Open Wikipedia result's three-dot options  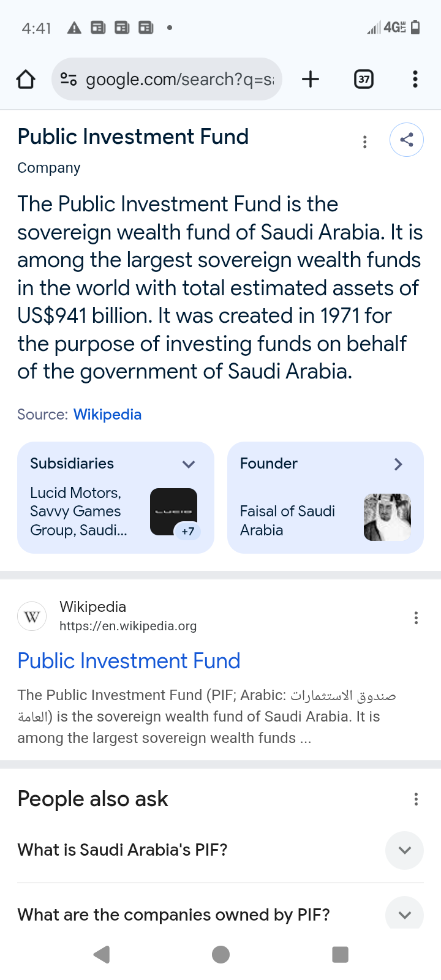click(416, 617)
